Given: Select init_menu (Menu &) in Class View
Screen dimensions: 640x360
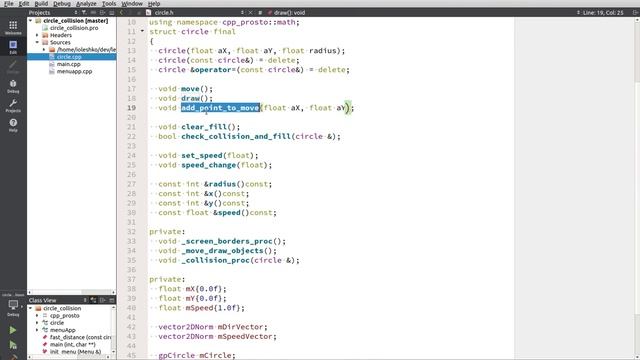Looking at the screenshot, I should tap(75, 351).
